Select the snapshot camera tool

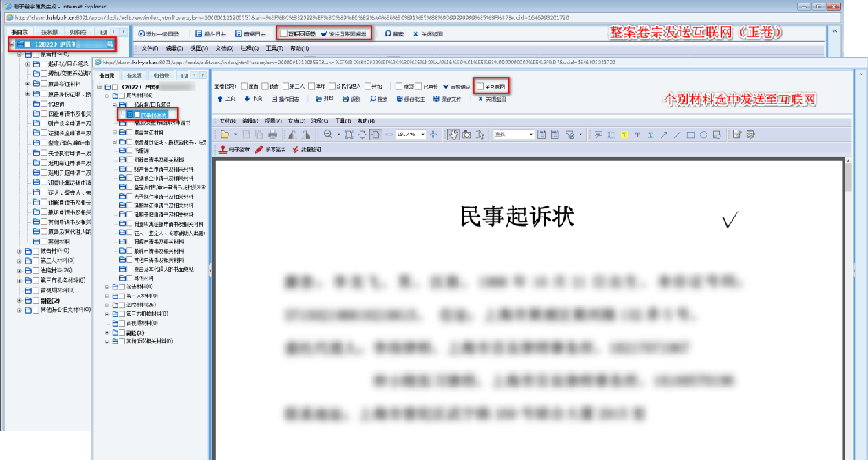pos(467,134)
